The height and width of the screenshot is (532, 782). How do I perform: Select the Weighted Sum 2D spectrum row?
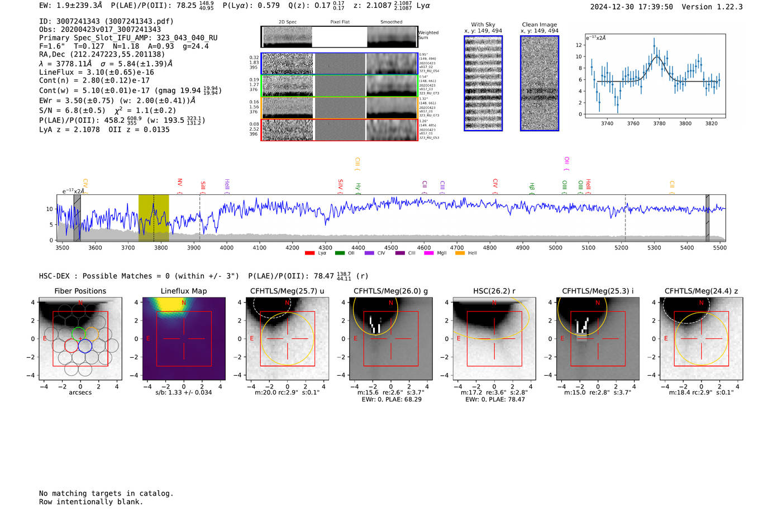(x=339, y=37)
